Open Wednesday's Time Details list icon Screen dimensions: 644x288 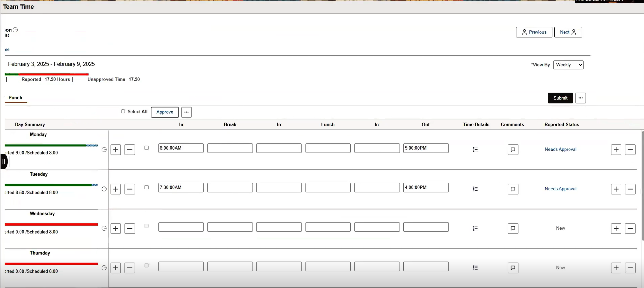(x=475, y=228)
